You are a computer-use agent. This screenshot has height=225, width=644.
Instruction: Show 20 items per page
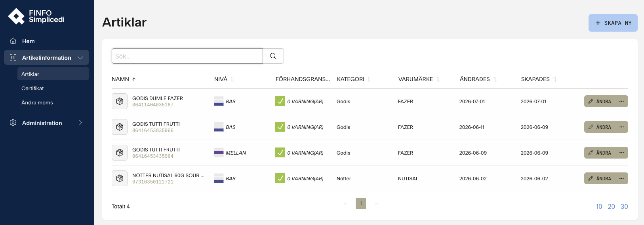(x=612, y=206)
